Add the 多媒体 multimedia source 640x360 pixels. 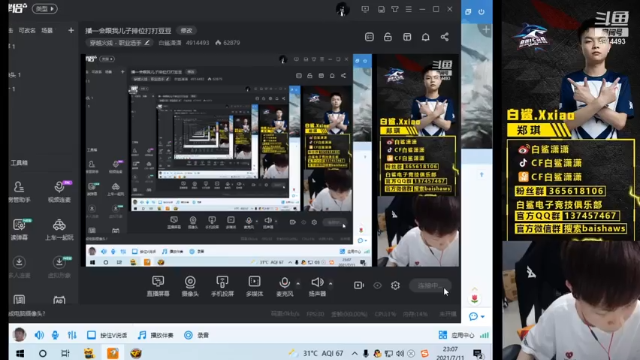tap(254, 286)
